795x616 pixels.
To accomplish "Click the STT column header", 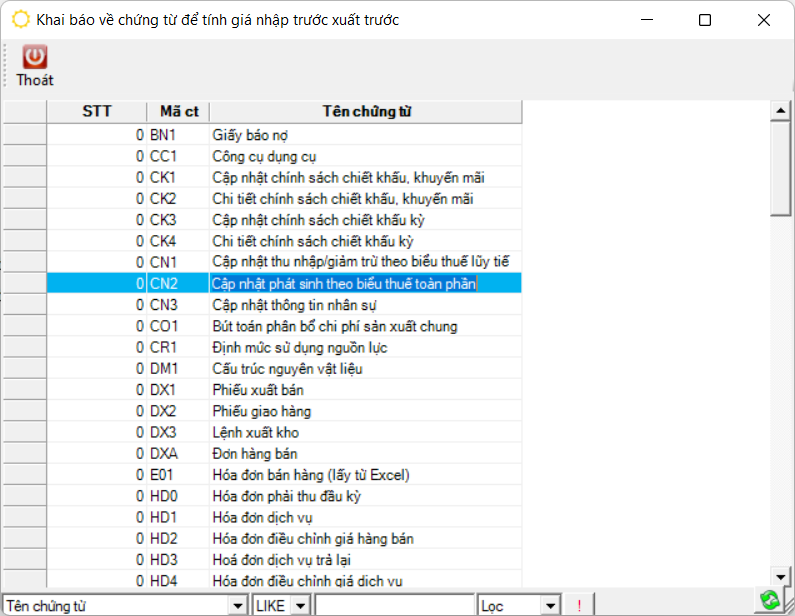I will tap(97, 111).
